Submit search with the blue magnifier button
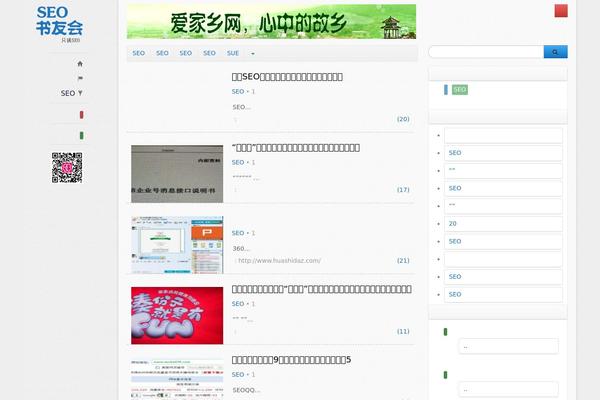The image size is (600, 400). pos(555,52)
